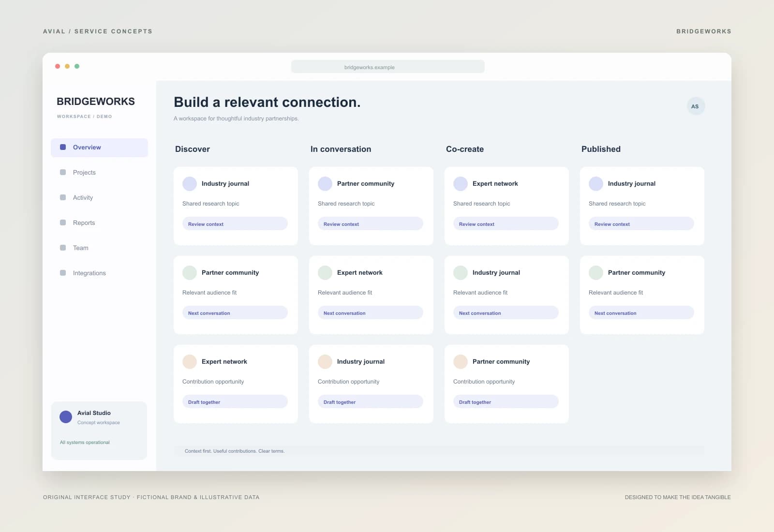This screenshot has width=774, height=532.
Task: Click Draft together in In conversation column
Action: 371,402
